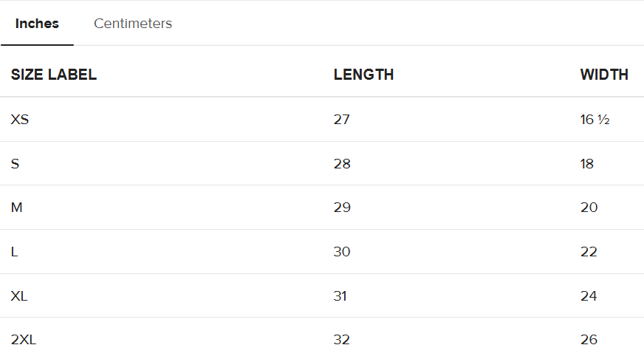
Task: Select the 2XL size label cell
Action: tap(24, 340)
